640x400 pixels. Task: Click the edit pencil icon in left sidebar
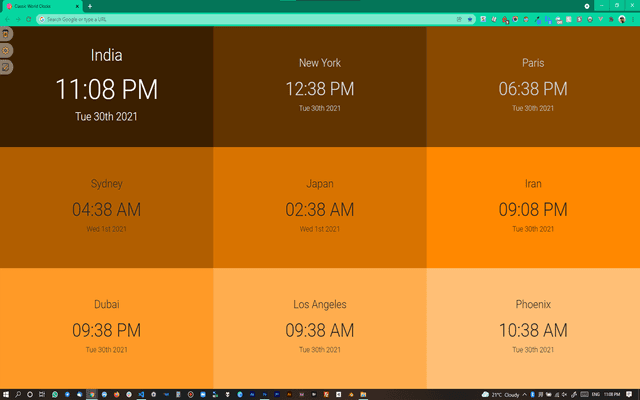click(6, 67)
